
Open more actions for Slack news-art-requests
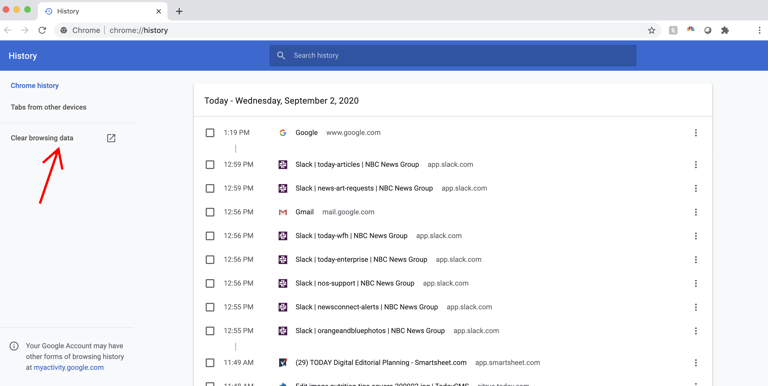coord(696,188)
